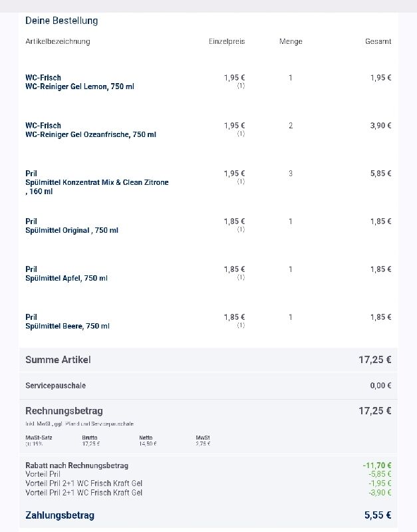Click the Servicepauschale row
This screenshot has height=532, width=417.
208,386
